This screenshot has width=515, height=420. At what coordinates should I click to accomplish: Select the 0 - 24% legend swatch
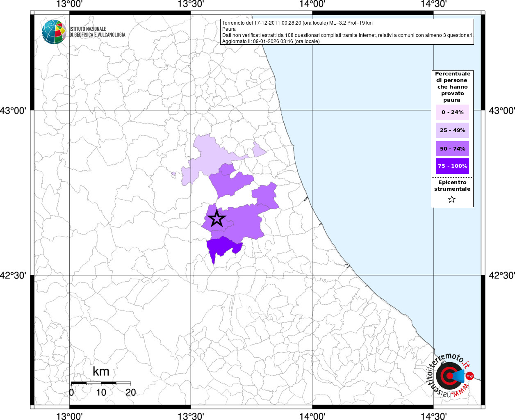pyautogui.click(x=452, y=112)
